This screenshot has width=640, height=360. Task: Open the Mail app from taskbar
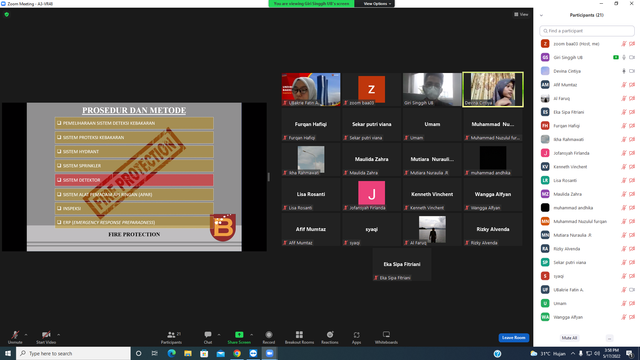coord(220,353)
